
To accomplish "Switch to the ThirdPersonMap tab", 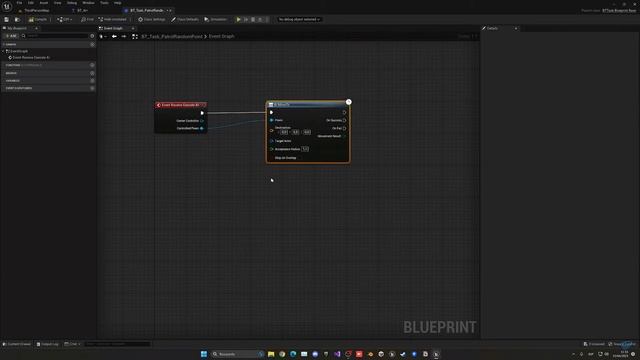I will point(37,10).
